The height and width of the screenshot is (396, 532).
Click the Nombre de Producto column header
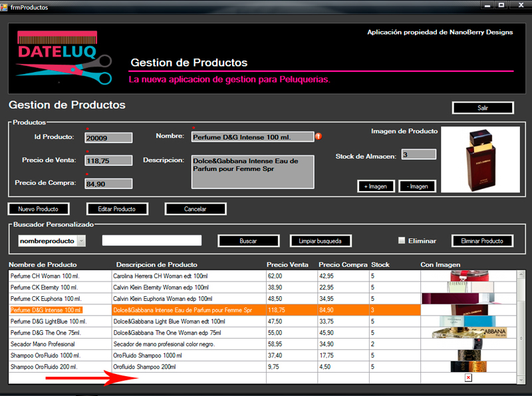pos(43,265)
